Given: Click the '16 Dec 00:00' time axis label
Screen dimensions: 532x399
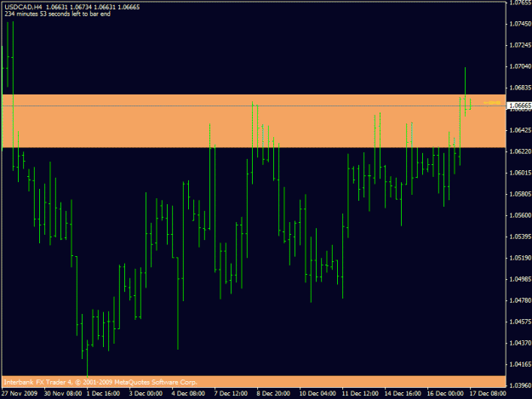Looking at the screenshot, I should [x=445, y=394].
